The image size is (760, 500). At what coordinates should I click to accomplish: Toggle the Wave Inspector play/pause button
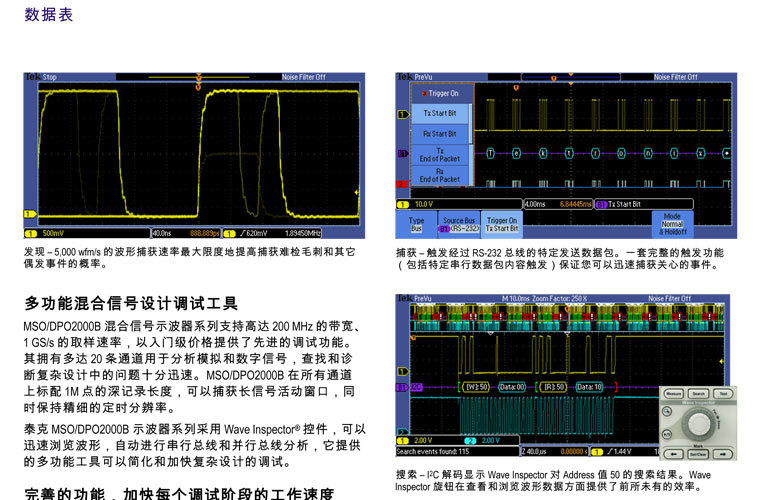(x=667, y=434)
